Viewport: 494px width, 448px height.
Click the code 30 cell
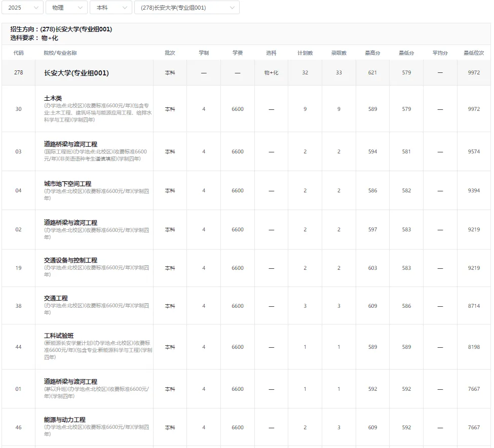[19, 109]
